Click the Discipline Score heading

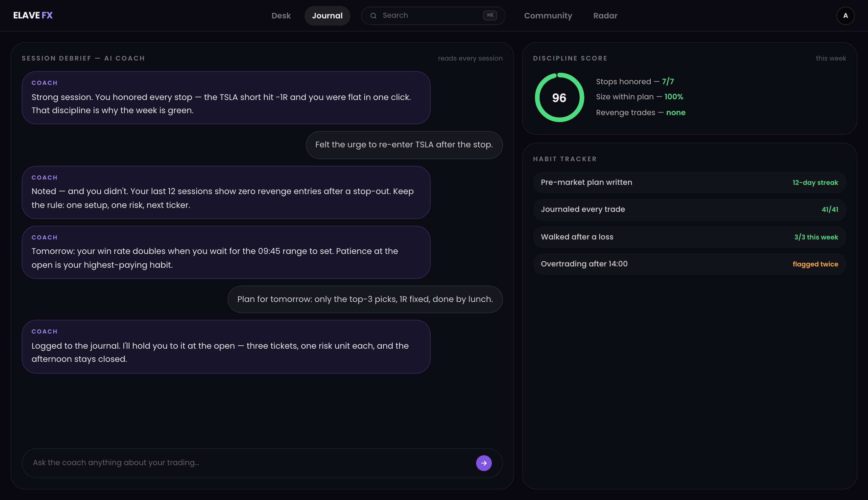[570, 58]
